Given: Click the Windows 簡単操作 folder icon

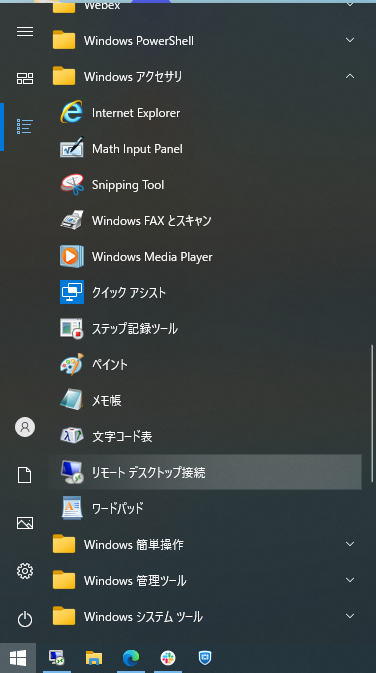Looking at the screenshot, I should pyautogui.click(x=64, y=544).
